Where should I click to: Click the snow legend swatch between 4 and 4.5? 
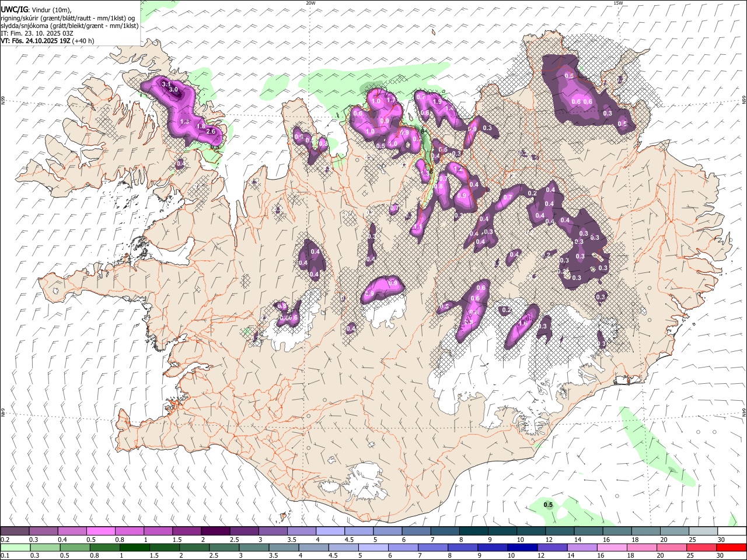(x=330, y=531)
